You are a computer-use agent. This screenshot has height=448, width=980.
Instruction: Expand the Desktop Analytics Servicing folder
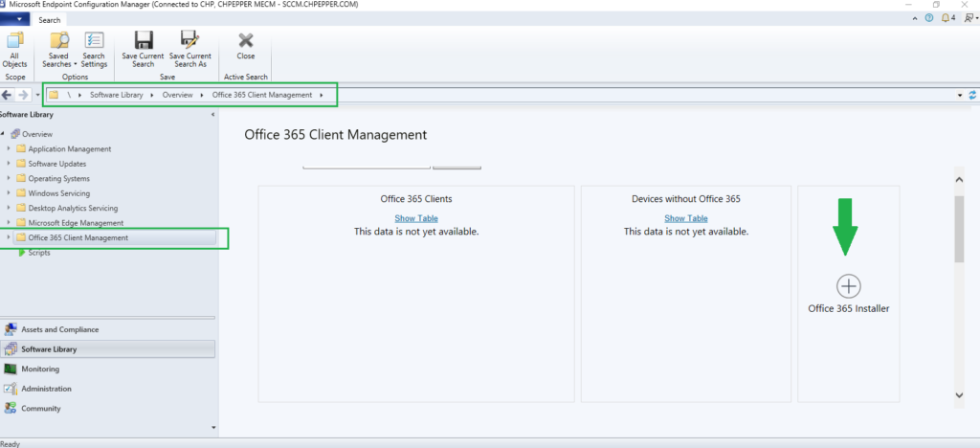tap(8, 208)
